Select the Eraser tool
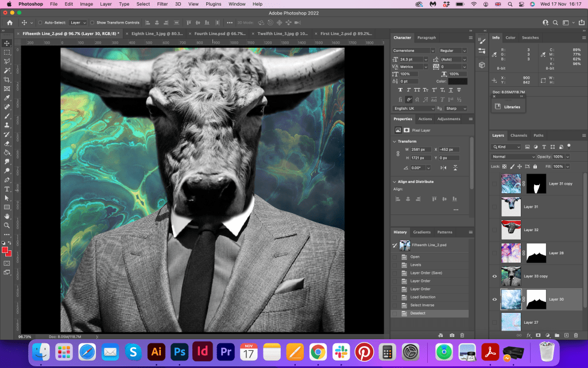This screenshot has width=588, height=368. pyautogui.click(x=7, y=143)
